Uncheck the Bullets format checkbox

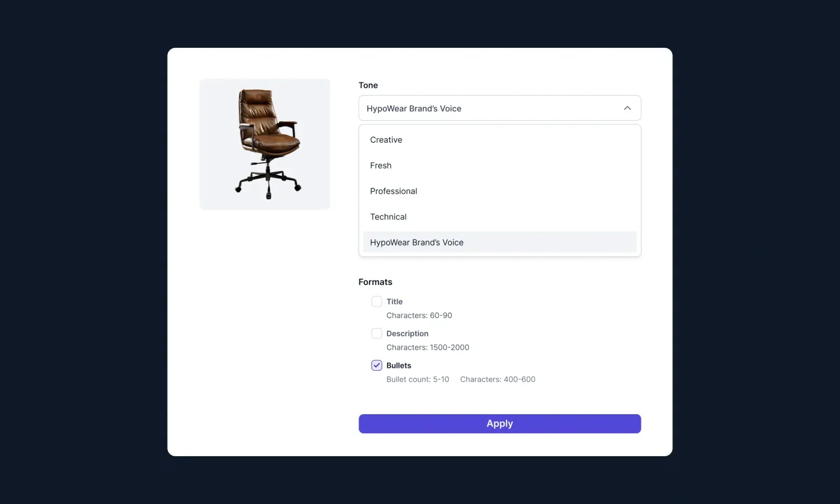[376, 365]
